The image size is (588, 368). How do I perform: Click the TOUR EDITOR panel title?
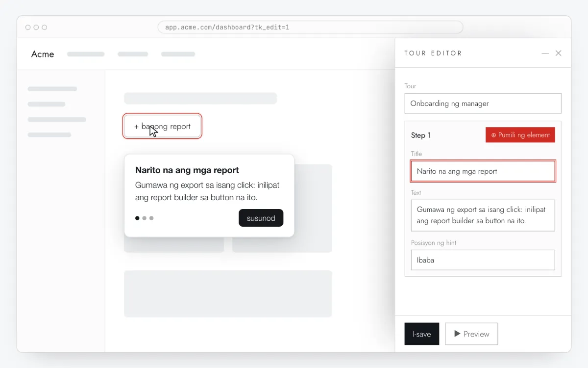tap(433, 53)
